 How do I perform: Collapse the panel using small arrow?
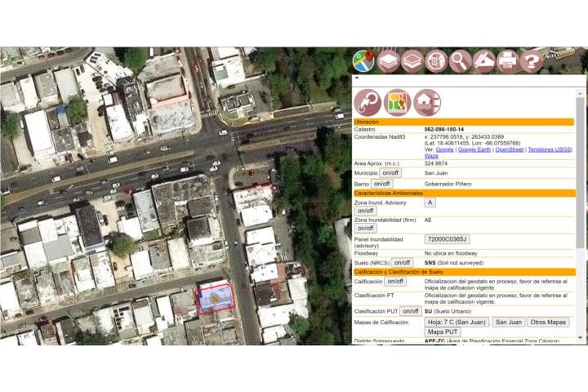click(x=357, y=78)
